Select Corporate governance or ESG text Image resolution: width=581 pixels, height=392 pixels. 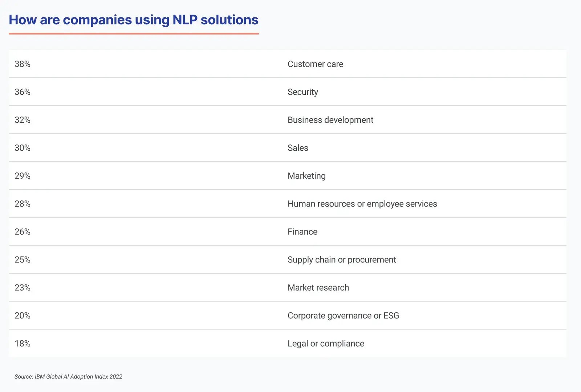(343, 316)
